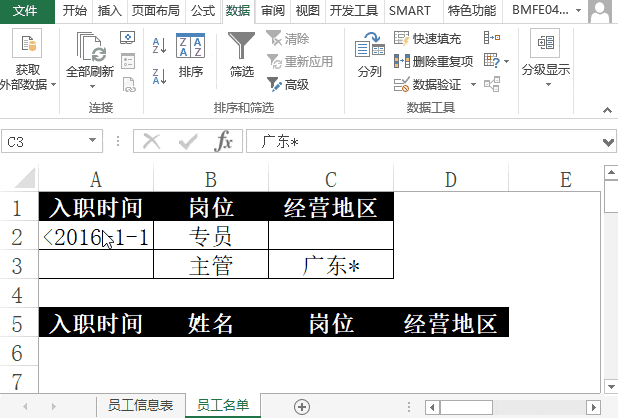
Task: Select the 员工名单 sheet tab
Action: (223, 405)
